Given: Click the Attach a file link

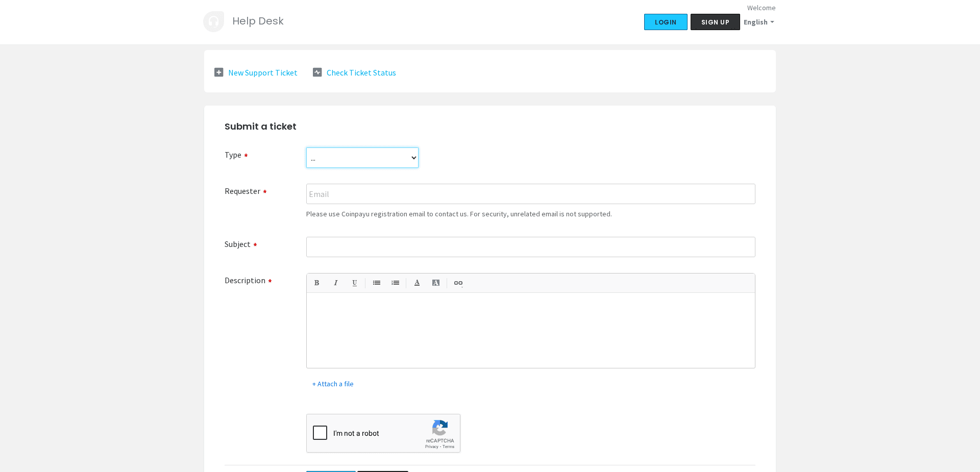Looking at the screenshot, I should click(x=332, y=384).
